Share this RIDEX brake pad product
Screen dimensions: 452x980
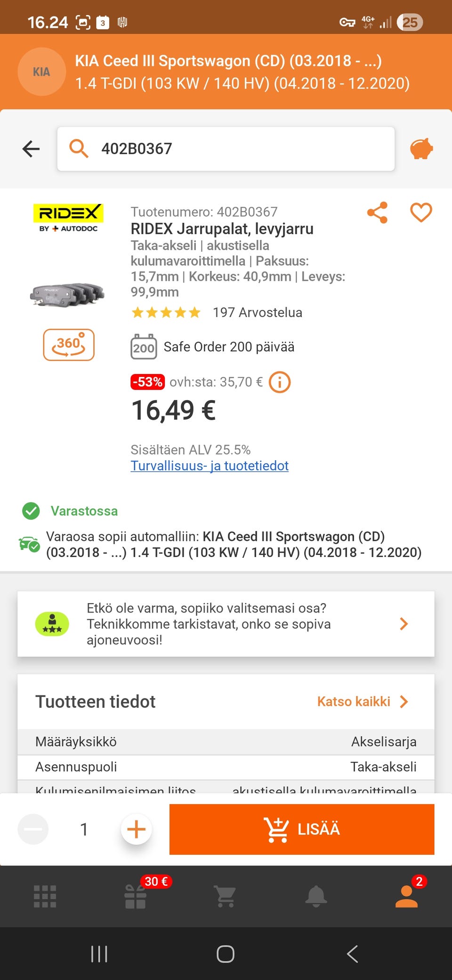tap(377, 212)
